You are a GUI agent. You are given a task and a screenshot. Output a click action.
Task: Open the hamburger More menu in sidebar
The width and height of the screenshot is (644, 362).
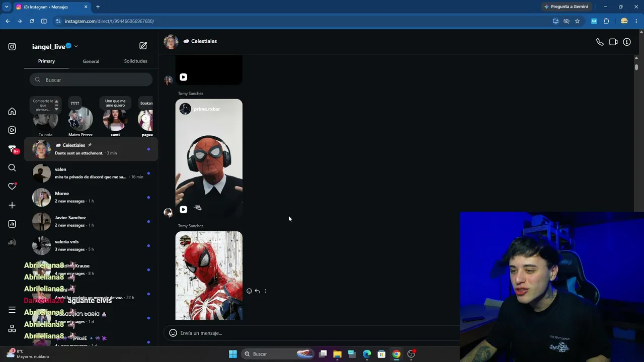pos(12,310)
